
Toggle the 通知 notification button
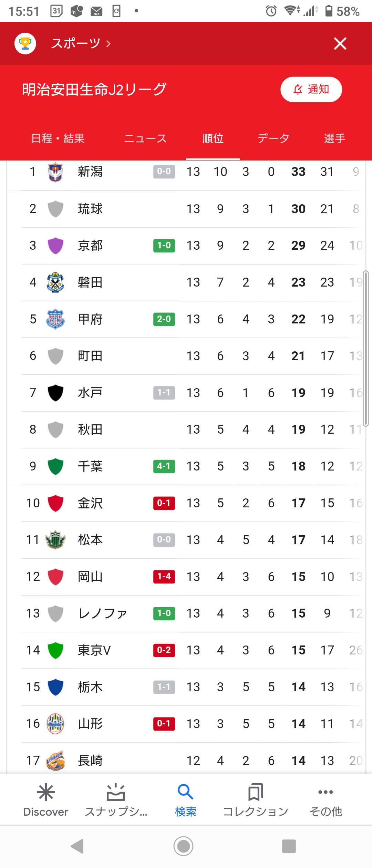tap(311, 90)
